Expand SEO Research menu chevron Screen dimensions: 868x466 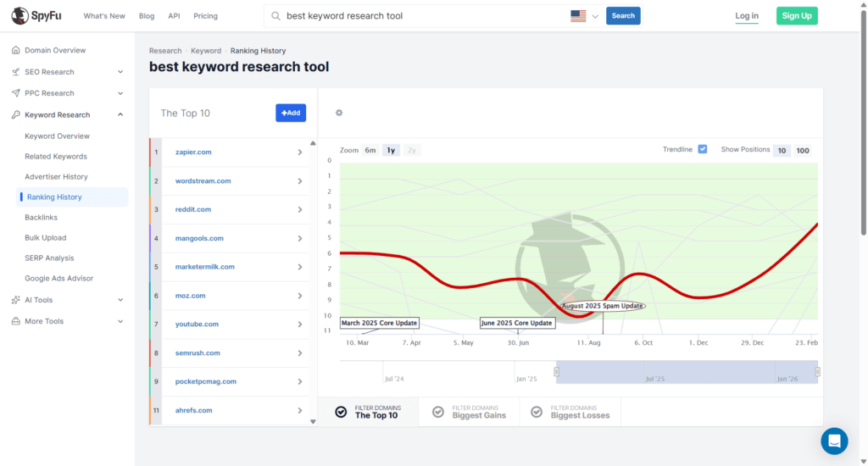120,72
